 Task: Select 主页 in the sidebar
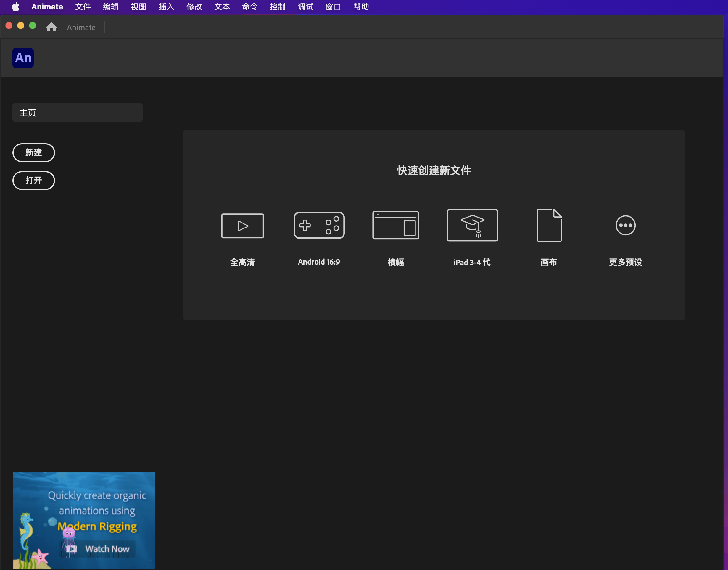click(x=78, y=112)
